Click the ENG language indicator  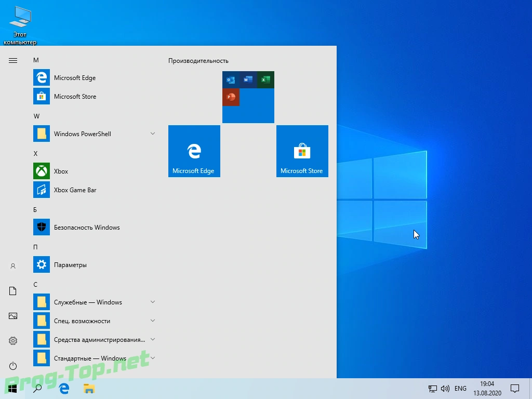pyautogui.click(x=460, y=389)
